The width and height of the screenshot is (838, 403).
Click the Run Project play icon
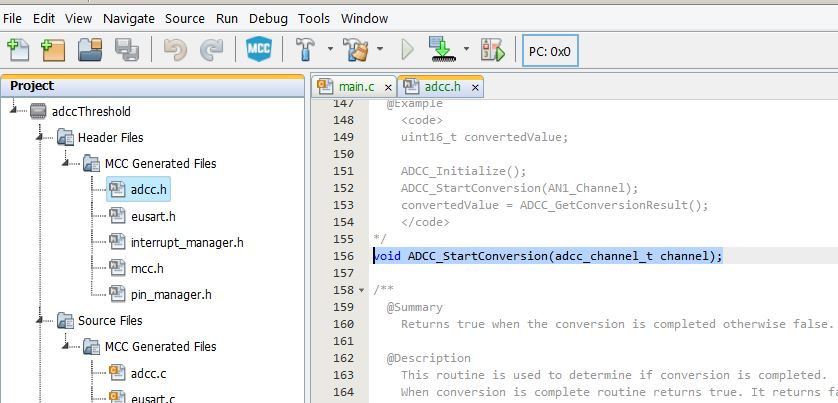pyautogui.click(x=407, y=49)
